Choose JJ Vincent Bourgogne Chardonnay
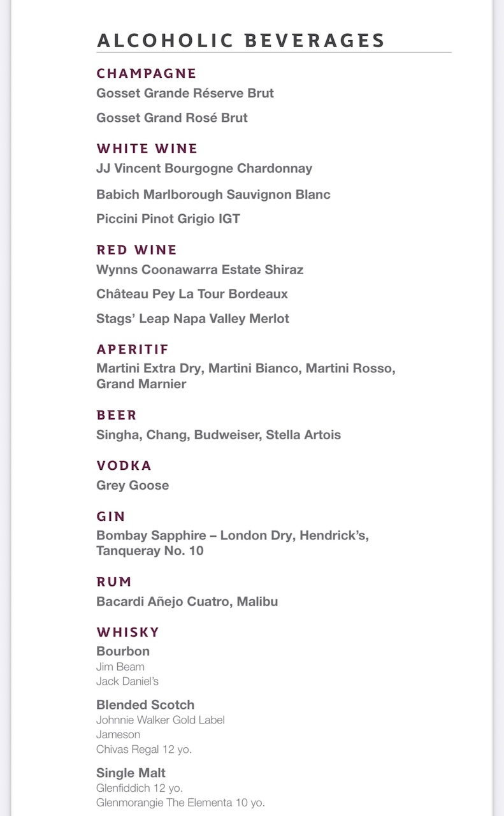 point(205,168)
